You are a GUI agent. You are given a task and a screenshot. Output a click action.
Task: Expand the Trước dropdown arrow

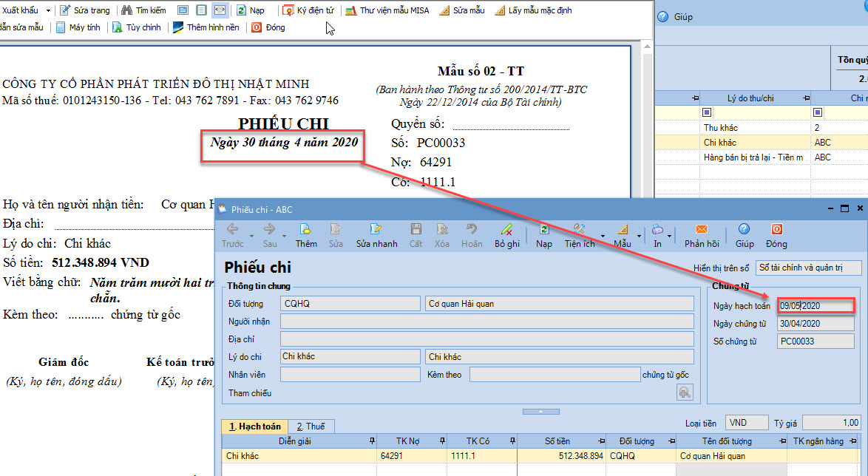[x=251, y=237]
